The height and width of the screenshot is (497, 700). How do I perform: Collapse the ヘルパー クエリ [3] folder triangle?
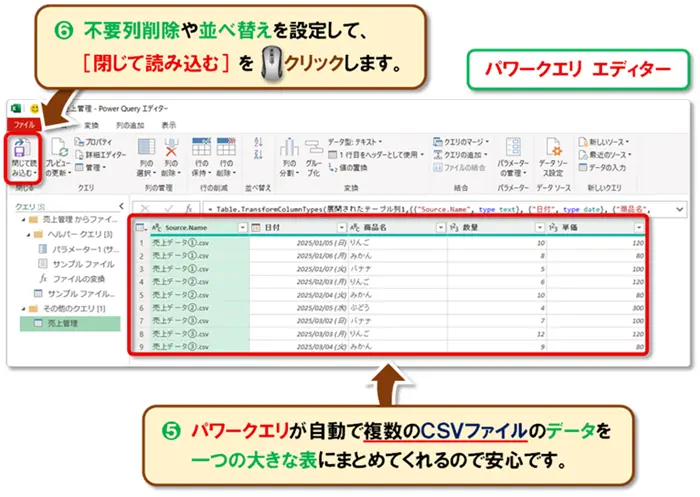click(28, 234)
